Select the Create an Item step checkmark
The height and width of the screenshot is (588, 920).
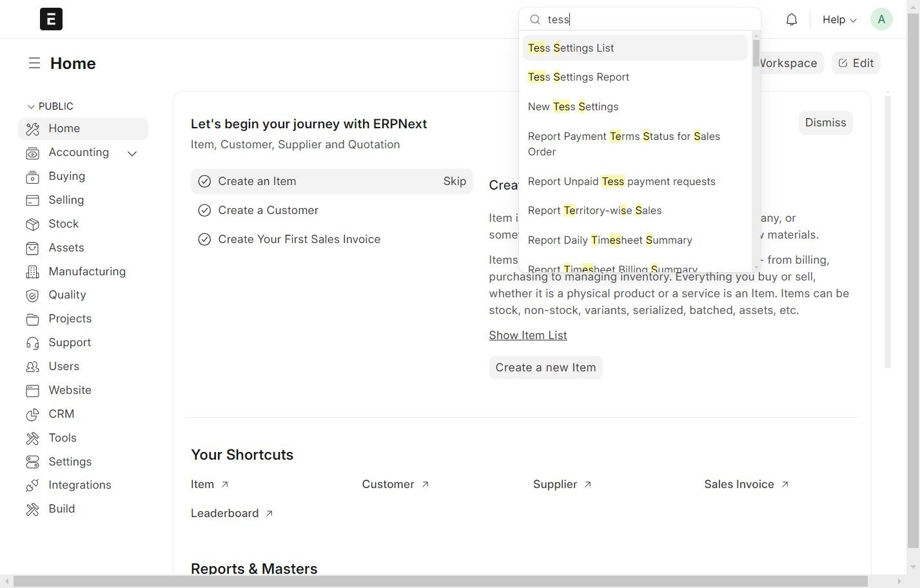[x=204, y=182]
